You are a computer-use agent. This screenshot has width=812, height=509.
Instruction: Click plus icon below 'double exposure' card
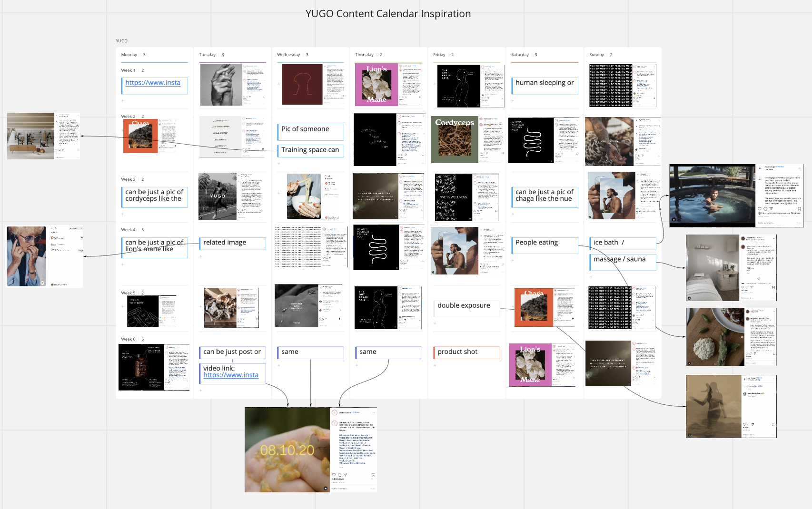[435, 323]
